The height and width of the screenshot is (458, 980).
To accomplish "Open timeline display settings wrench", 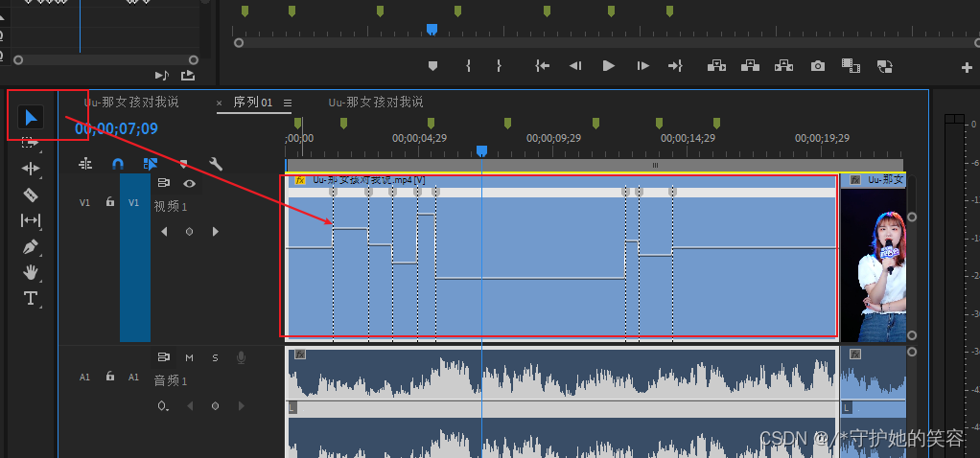I will coord(216,164).
